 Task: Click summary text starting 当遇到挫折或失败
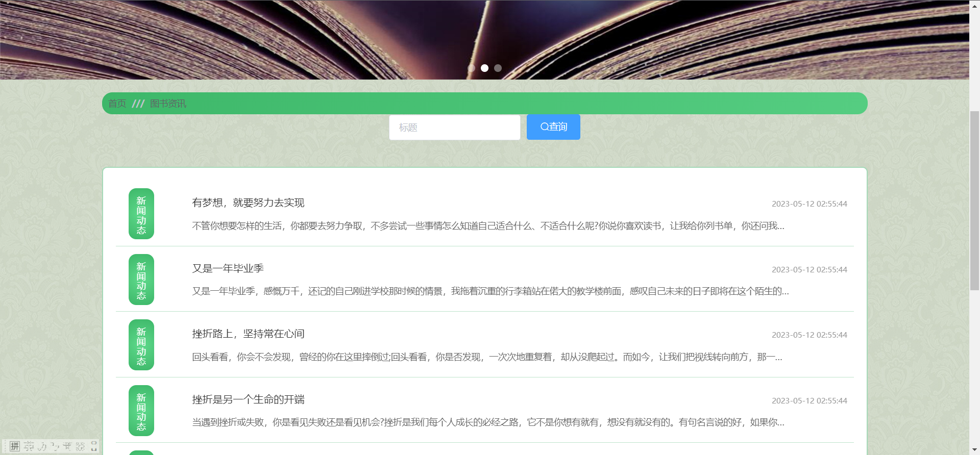488,422
